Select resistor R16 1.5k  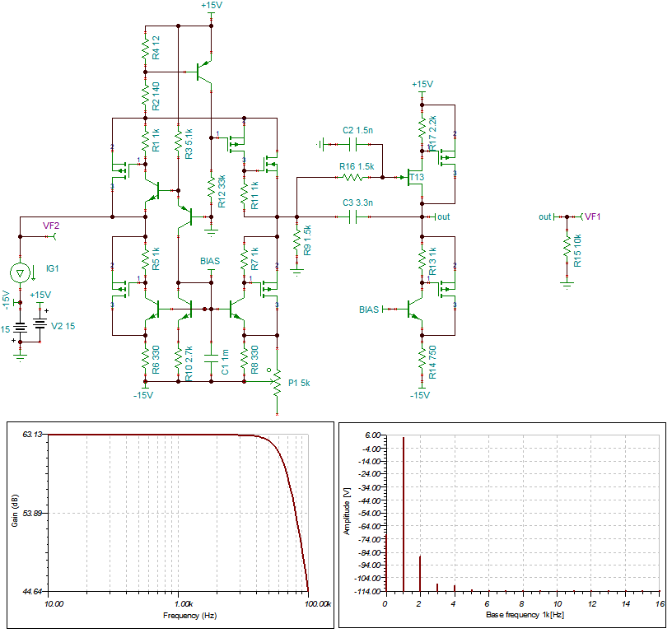(x=352, y=177)
